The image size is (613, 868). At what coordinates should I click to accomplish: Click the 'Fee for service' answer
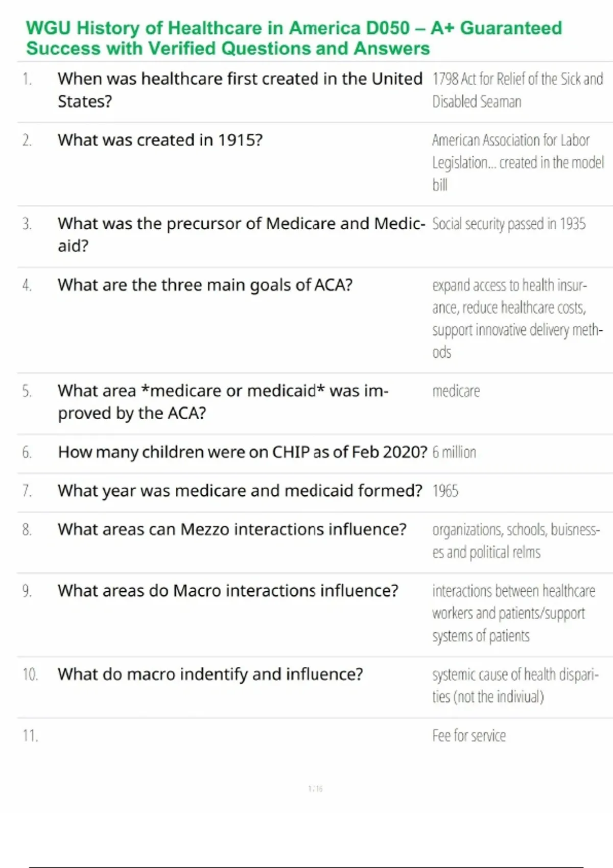[x=469, y=736]
